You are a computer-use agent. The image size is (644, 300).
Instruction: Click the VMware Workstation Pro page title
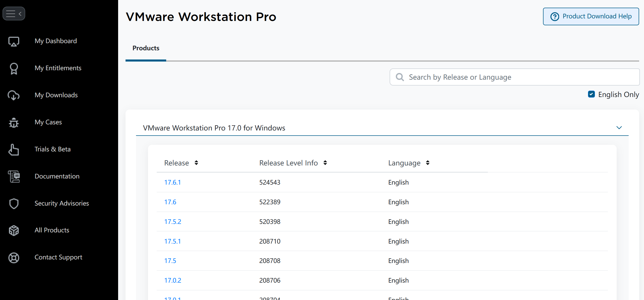[201, 17]
